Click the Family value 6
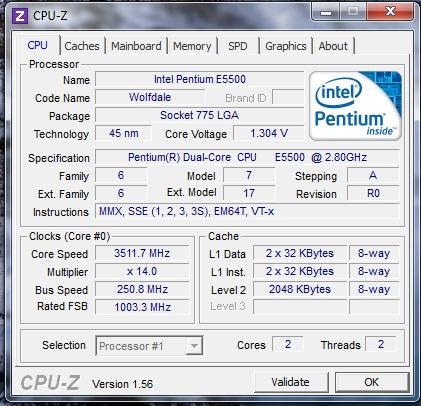The image size is (421, 406). (121, 175)
